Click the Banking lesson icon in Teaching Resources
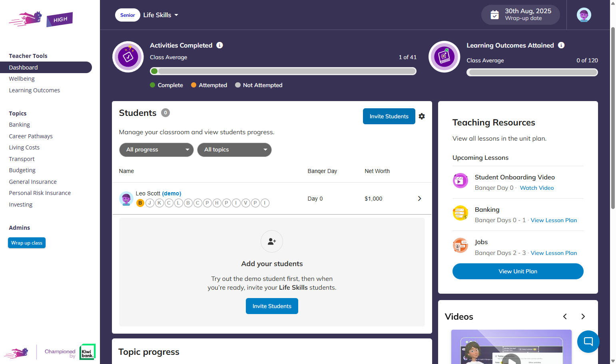The height and width of the screenshot is (364, 616). tap(461, 213)
